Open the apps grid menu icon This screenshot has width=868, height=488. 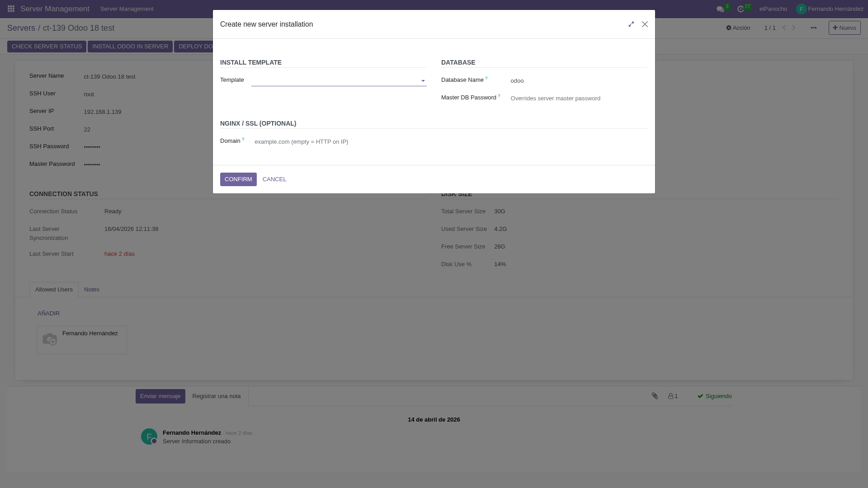(x=11, y=9)
